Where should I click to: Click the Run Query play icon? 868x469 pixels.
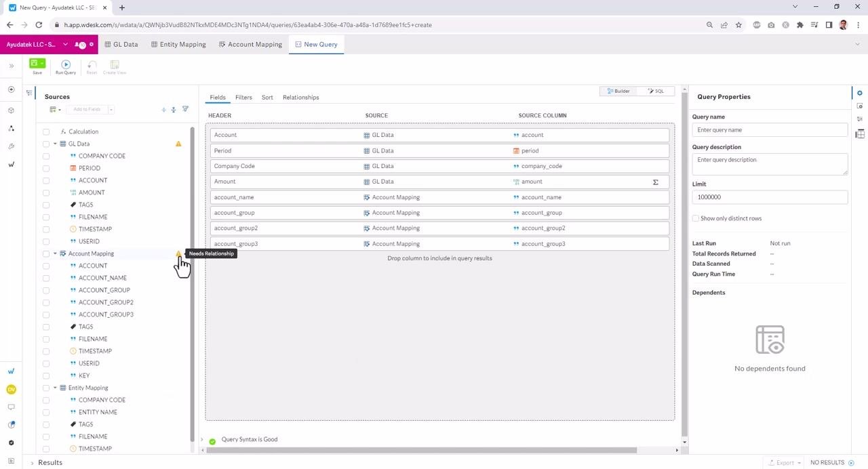pos(66,64)
